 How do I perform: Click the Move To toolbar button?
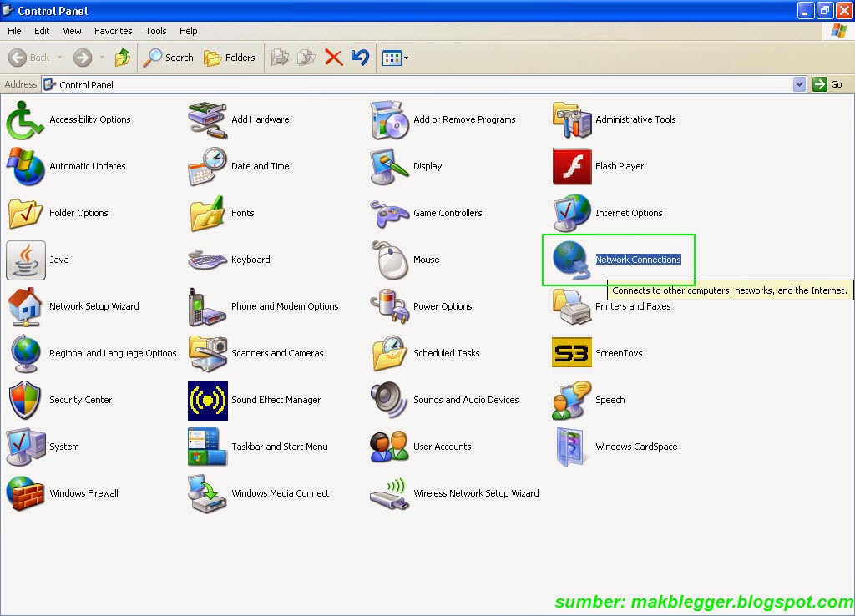pos(281,58)
